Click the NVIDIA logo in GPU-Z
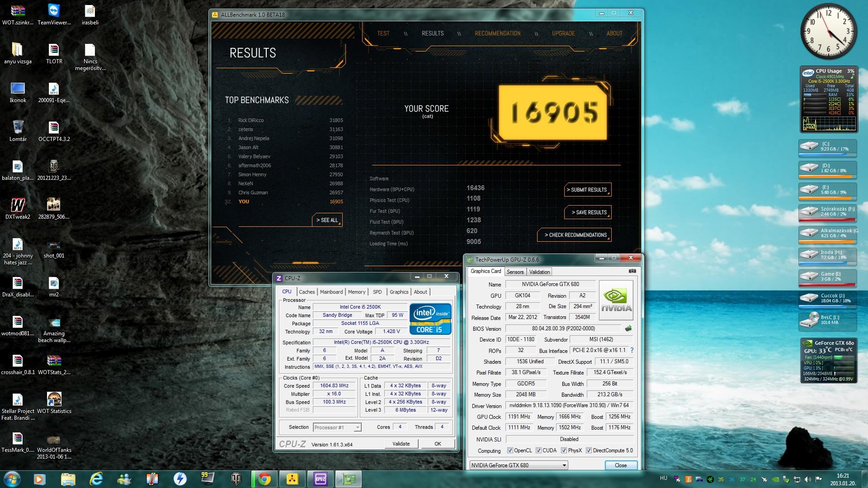Viewport: 868px width, 488px height. (616, 300)
